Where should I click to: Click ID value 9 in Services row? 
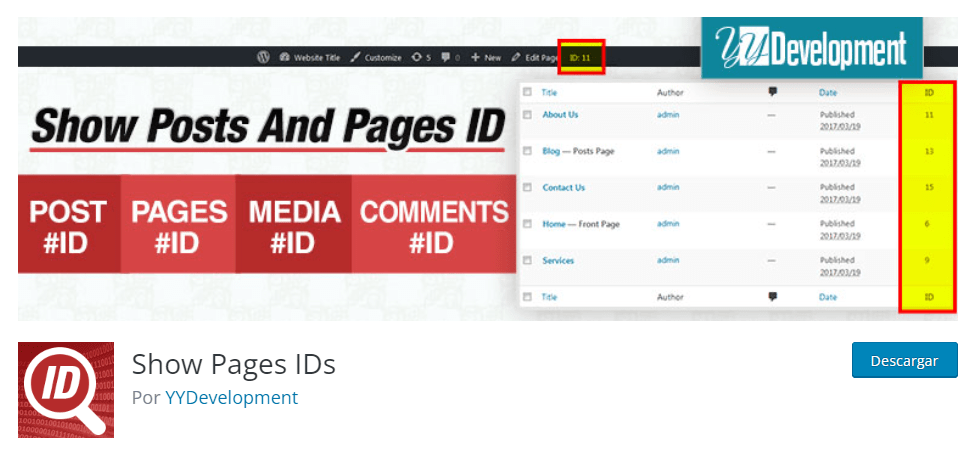pyautogui.click(x=927, y=260)
